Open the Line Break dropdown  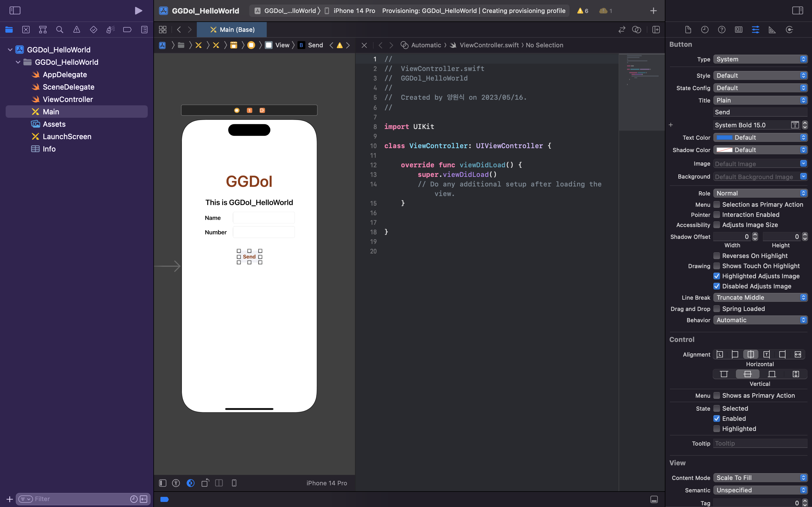pos(760,297)
